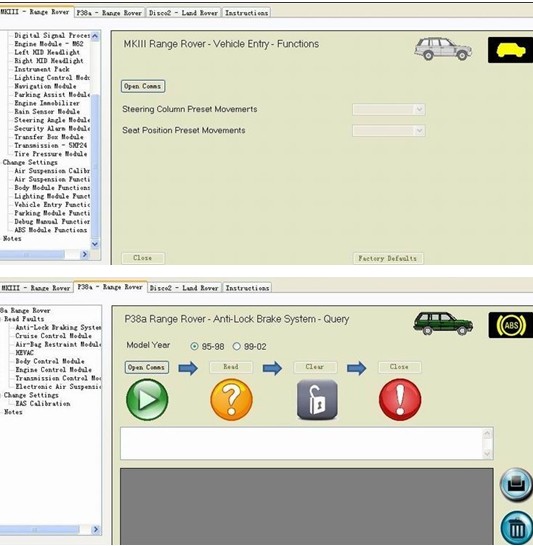
Task: Open Steering Column Preset Movements dropdown
Action: (389, 110)
